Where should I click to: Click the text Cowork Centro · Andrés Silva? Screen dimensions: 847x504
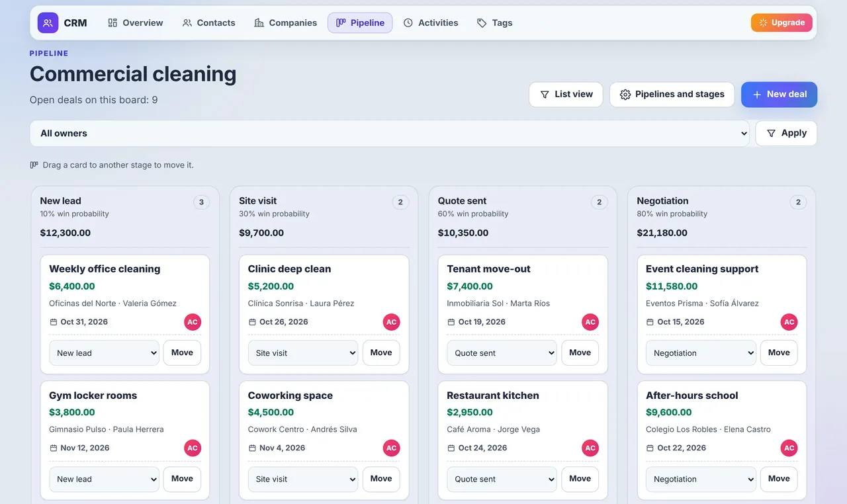point(302,429)
